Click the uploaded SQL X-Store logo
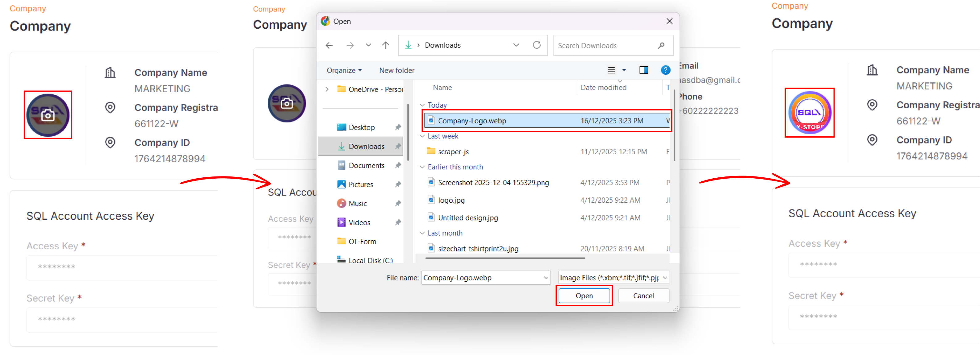Image resolution: width=980 pixels, height=356 pixels. (x=809, y=113)
